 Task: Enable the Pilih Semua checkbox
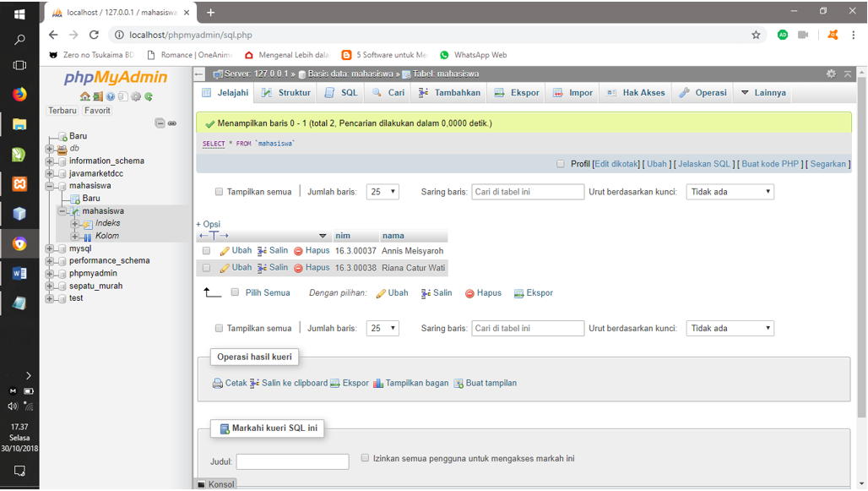coord(236,293)
